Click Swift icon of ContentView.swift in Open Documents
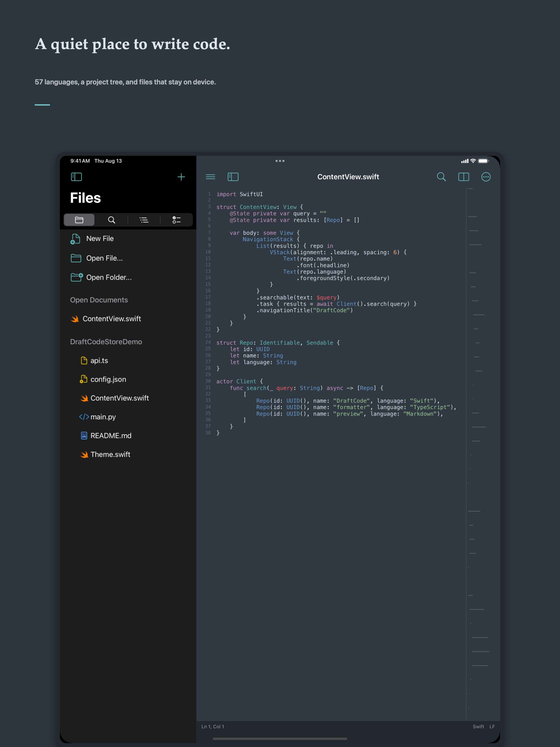The height and width of the screenshot is (747, 560). pyautogui.click(x=75, y=319)
